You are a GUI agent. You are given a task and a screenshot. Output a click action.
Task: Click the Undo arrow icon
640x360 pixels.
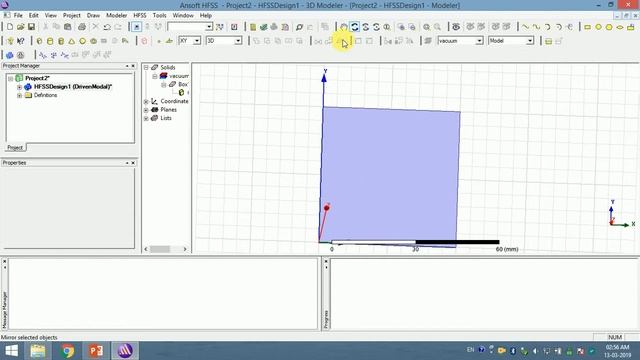107,27
